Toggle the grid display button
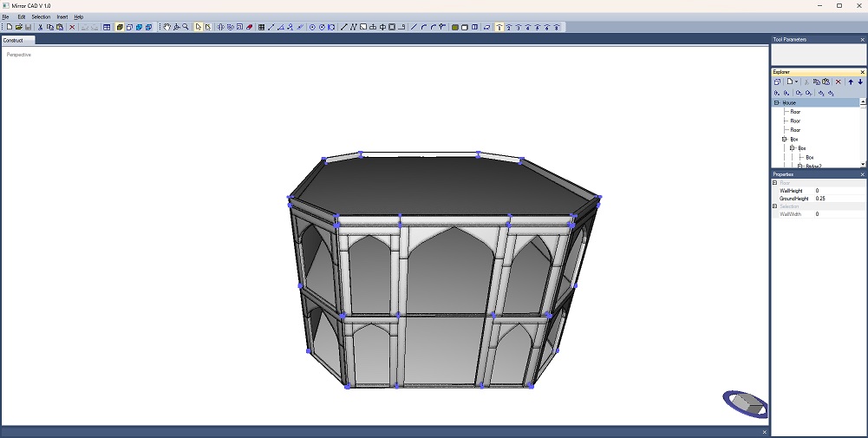868x438 pixels. [x=261, y=27]
